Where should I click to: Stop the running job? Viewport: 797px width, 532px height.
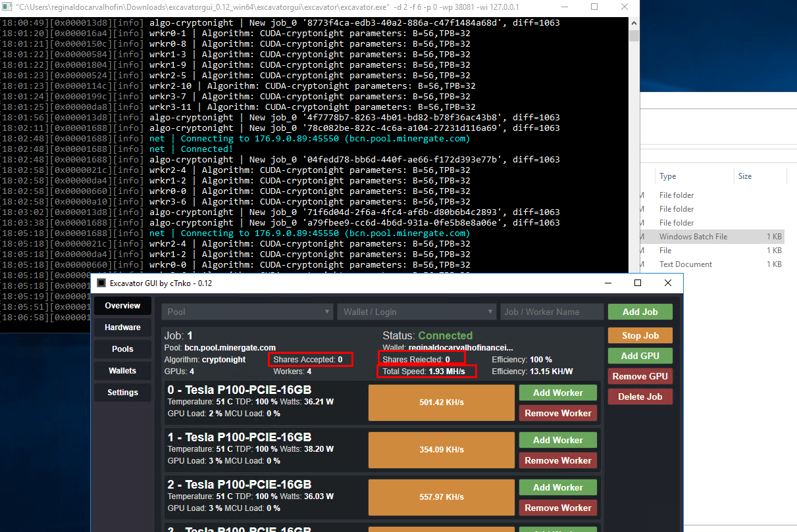(x=640, y=335)
